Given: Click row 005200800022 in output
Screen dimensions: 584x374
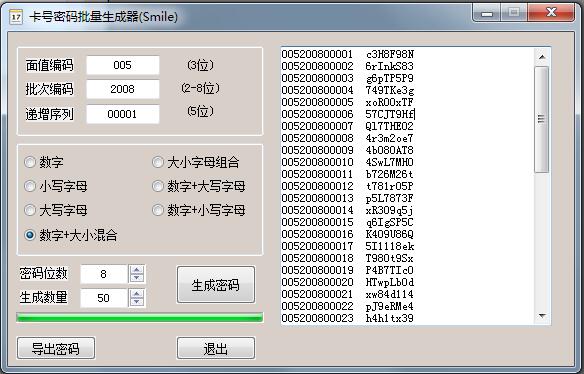Looking at the screenshot, I should pos(347,306).
